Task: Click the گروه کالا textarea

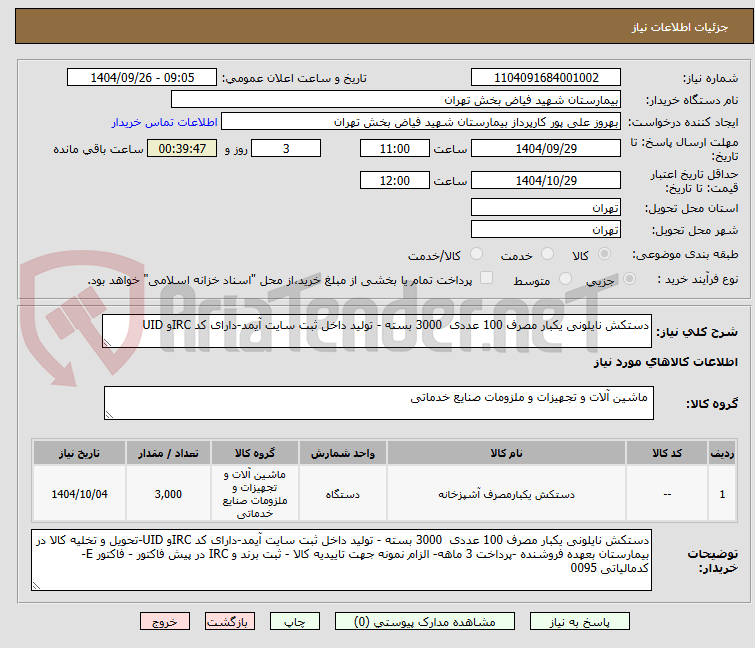Action: tap(379, 403)
